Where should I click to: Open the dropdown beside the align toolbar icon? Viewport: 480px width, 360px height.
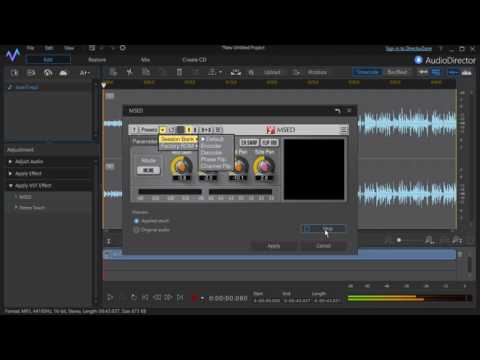coord(220,72)
